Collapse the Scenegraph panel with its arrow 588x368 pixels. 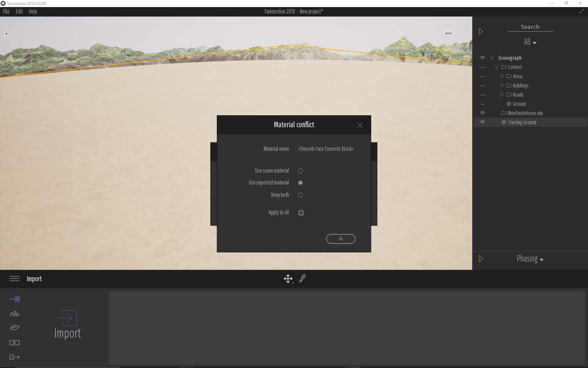tap(481, 31)
